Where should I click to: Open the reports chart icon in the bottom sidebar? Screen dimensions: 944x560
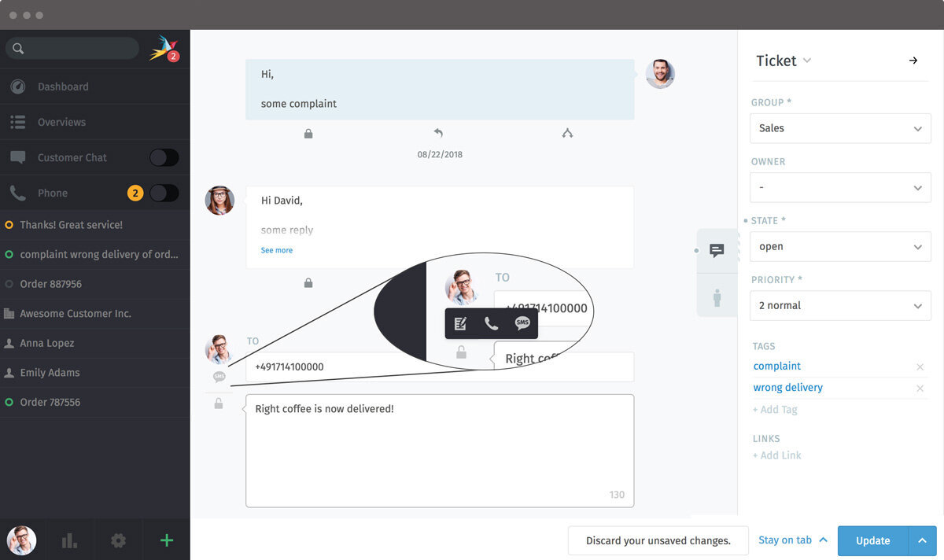(x=69, y=540)
